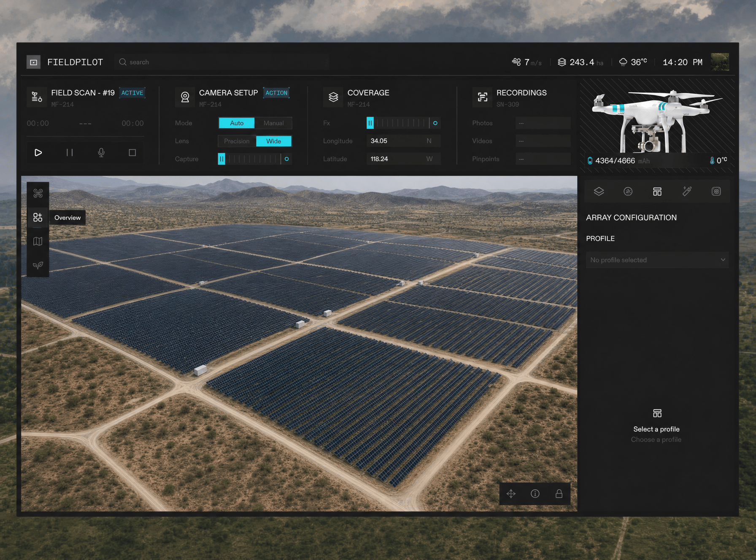Show map info with the info icon

click(535, 494)
